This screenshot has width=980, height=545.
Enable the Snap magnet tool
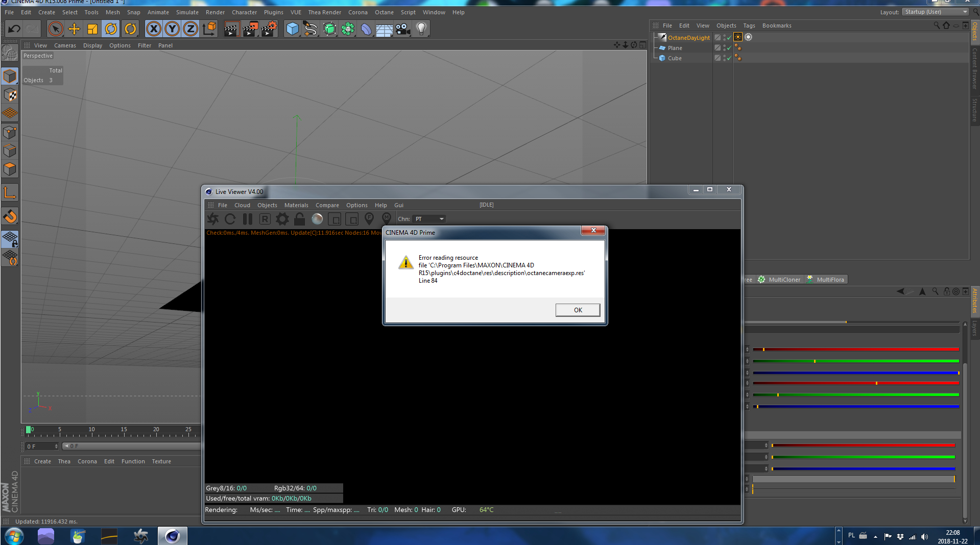(10, 216)
